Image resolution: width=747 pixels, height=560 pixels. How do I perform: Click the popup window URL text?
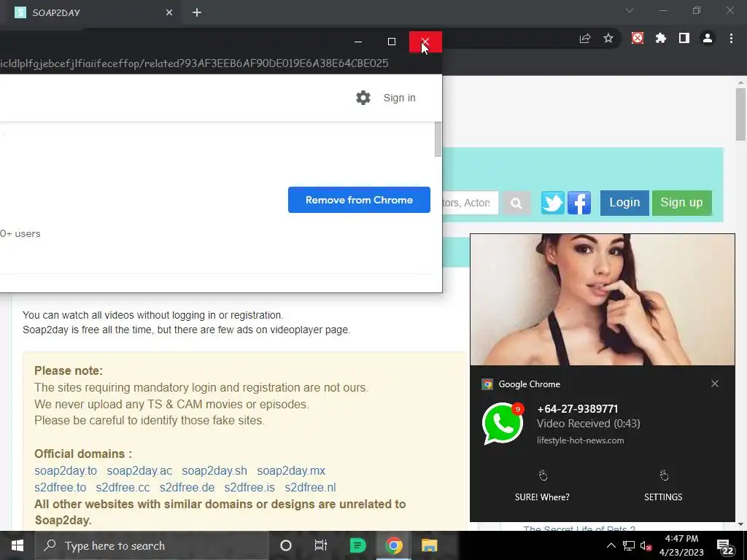point(194,63)
